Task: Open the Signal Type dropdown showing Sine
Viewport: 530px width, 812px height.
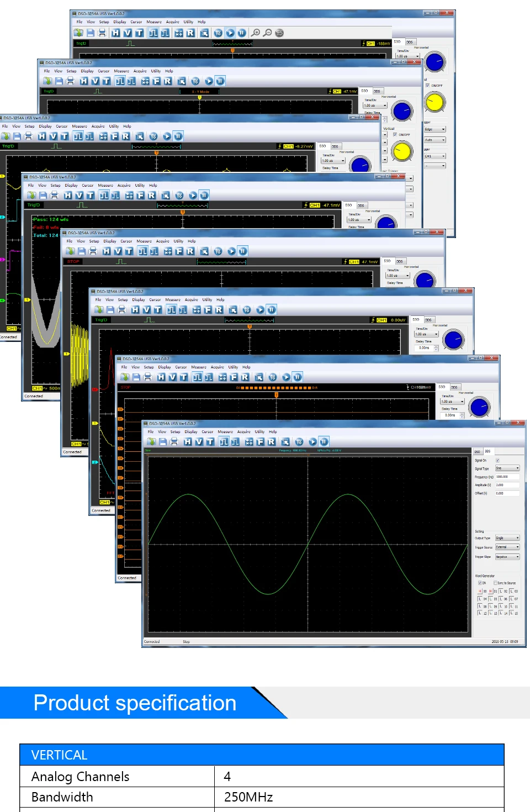Action: [507, 468]
